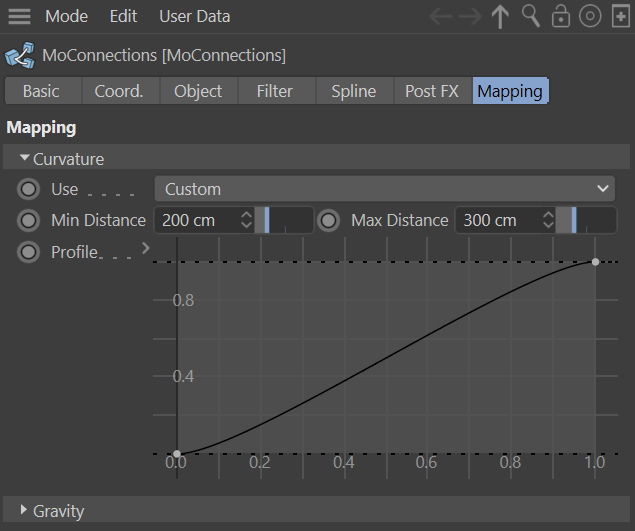Click the back arrow navigation icon

point(441,17)
